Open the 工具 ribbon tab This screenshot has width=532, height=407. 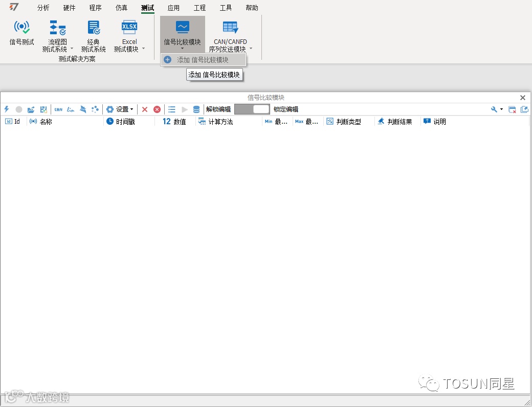coord(226,8)
